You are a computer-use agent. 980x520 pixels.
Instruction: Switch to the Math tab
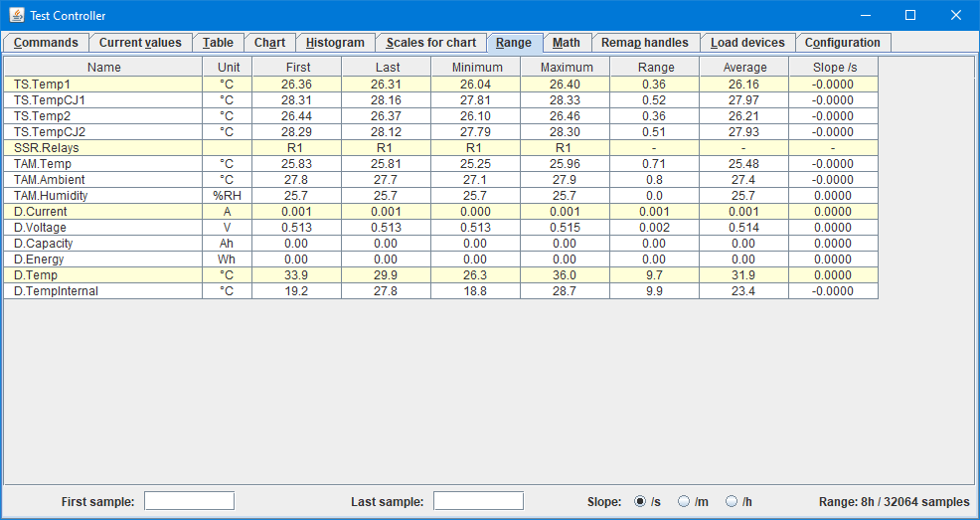(x=567, y=43)
